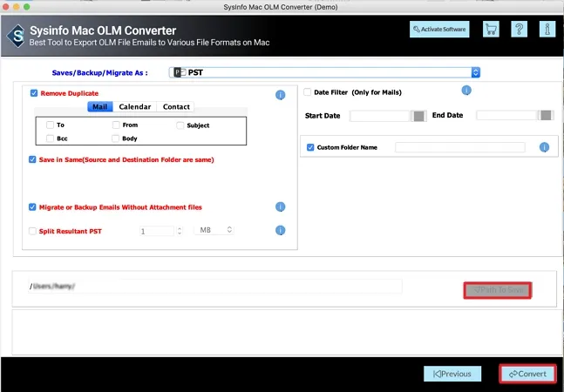Screen dimensions: 564x392
Task: Check the To duplicate criterion
Action: coord(50,125)
